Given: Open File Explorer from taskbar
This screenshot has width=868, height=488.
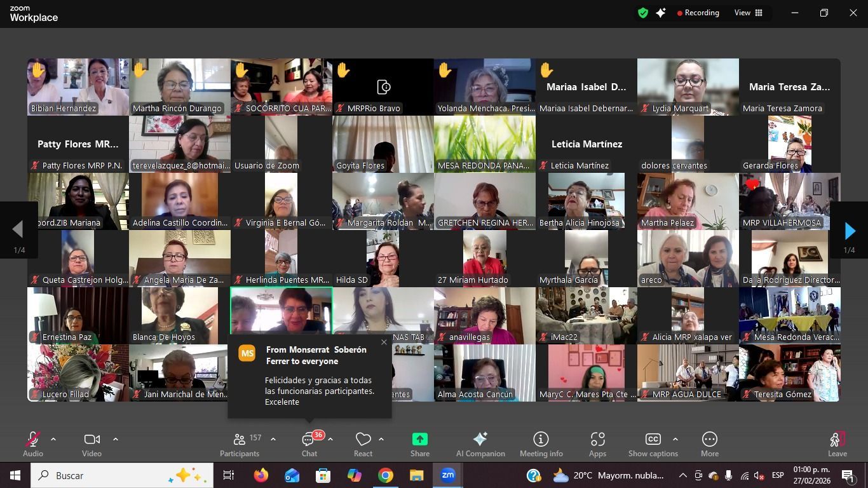Looking at the screenshot, I should [416, 475].
